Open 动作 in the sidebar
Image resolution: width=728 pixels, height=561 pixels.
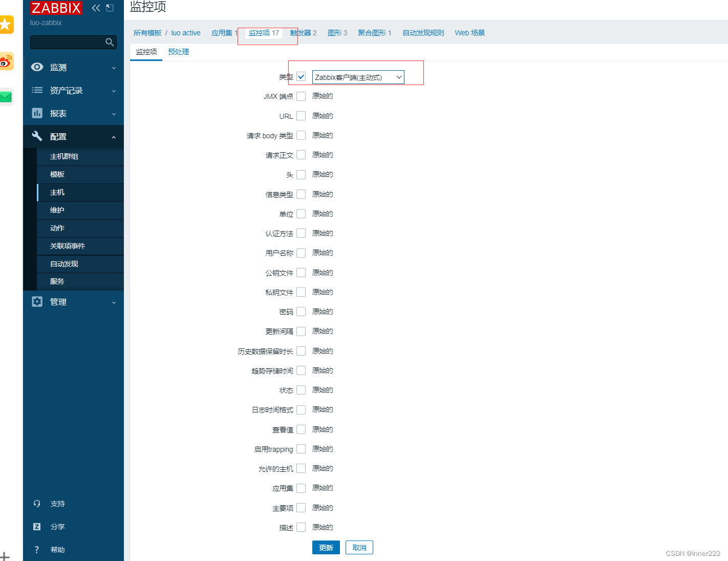80,228
